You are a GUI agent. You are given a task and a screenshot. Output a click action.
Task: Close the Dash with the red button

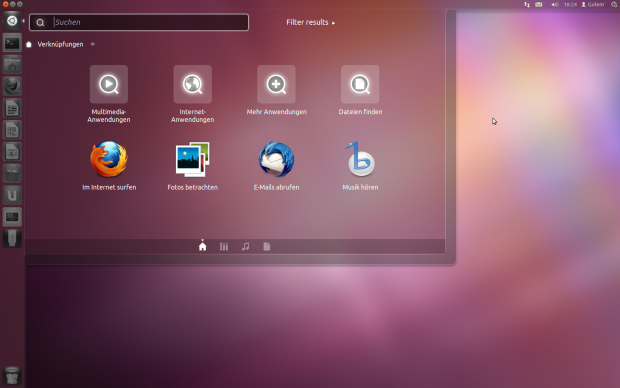(x=5, y=4)
